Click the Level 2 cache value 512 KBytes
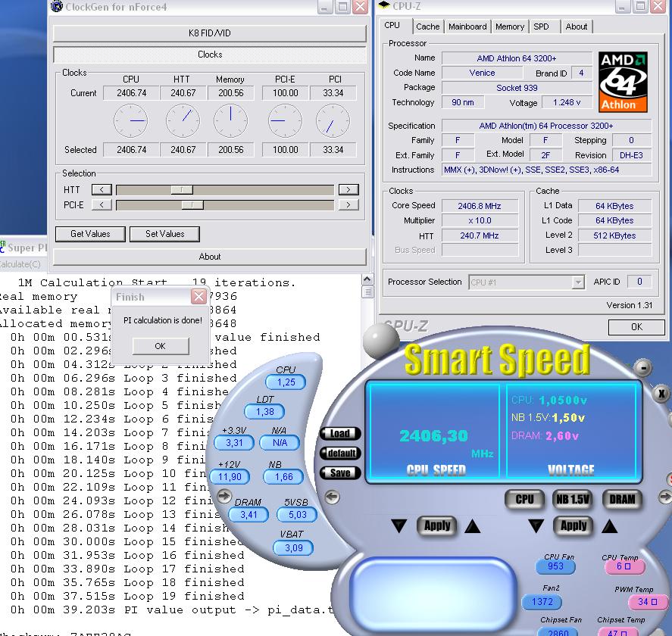The height and width of the screenshot is (636, 672). pos(614,235)
